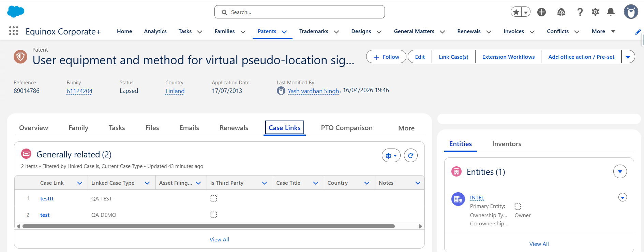644x252 pixels.
Task: Expand the Tasks nav dropdown chevron
Action: click(x=200, y=32)
